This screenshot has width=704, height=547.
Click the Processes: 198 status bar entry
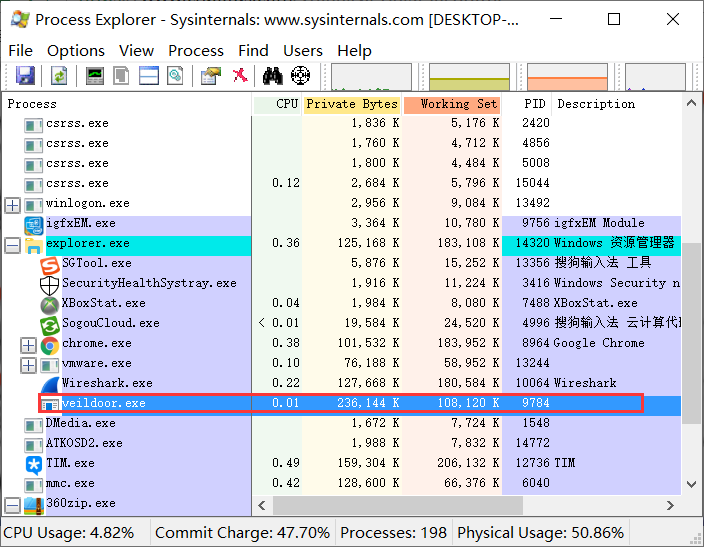(393, 533)
